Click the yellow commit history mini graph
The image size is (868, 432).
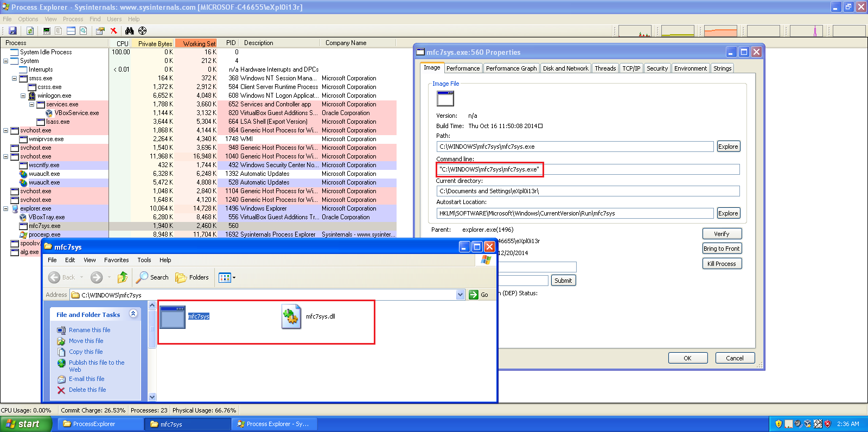[678, 31]
